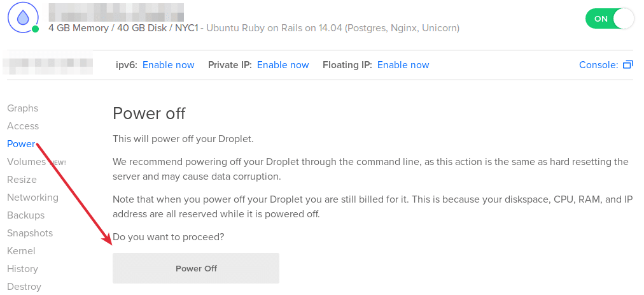Open the Console popup window icon

click(x=628, y=65)
